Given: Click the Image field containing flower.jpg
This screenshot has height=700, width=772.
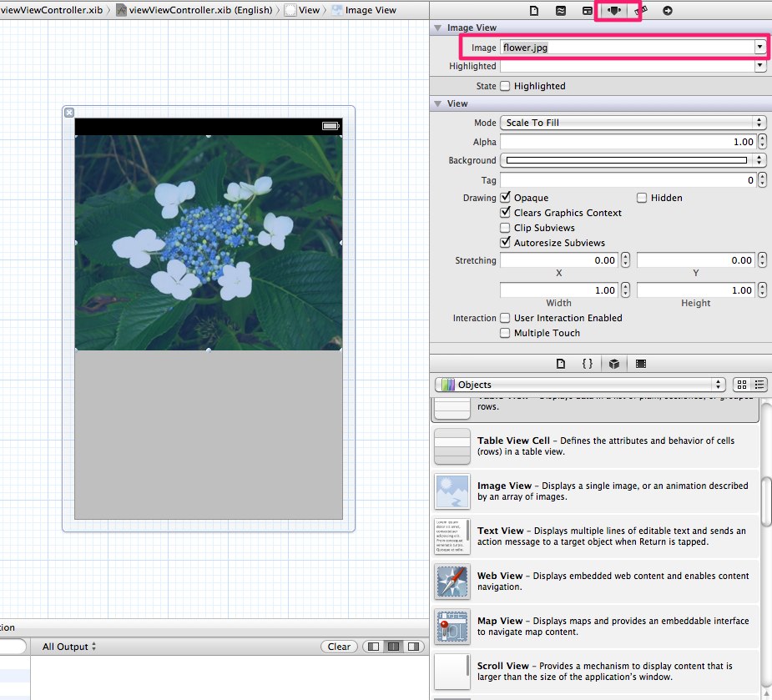Looking at the screenshot, I should (628, 48).
